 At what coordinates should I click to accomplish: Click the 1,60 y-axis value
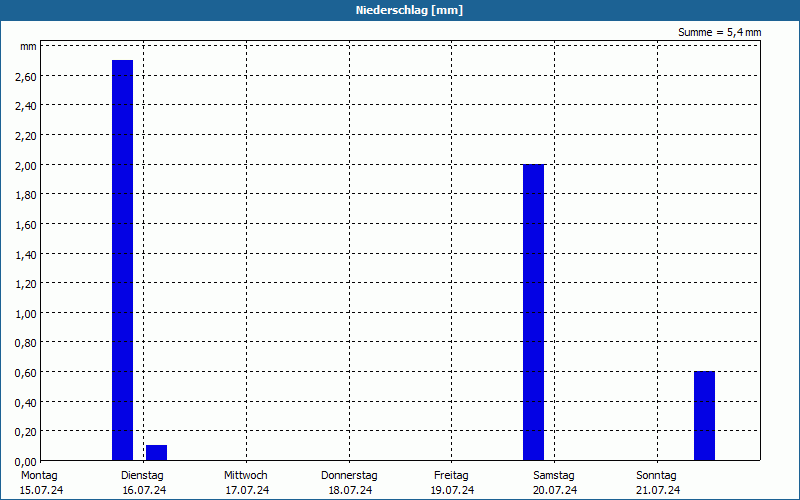[26, 224]
